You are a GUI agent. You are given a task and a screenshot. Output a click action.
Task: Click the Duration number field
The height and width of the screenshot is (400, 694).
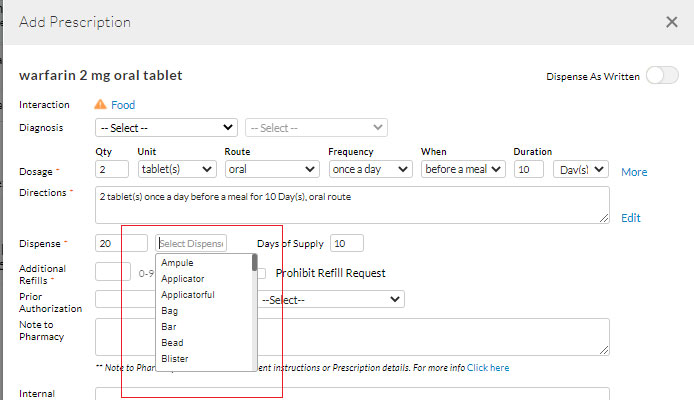(529, 169)
